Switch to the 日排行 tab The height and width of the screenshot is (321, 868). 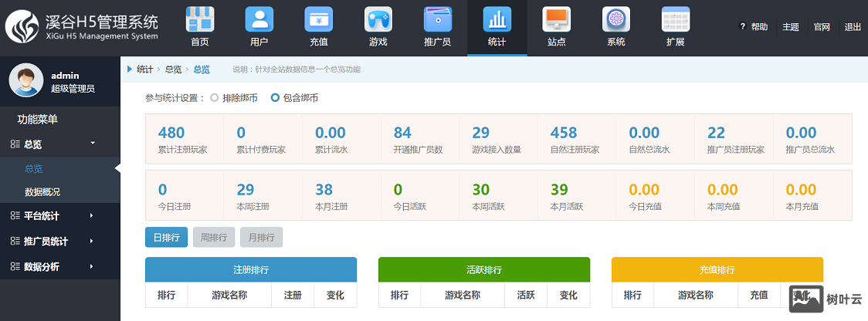(167, 237)
